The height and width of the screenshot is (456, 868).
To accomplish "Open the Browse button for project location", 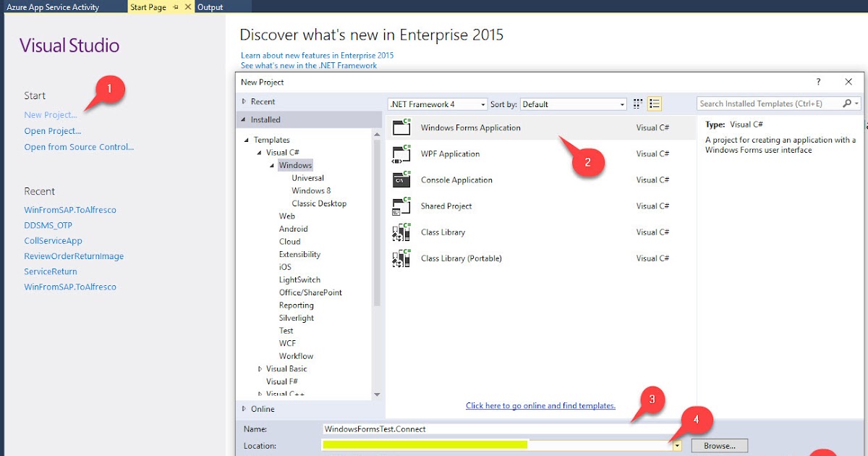I will click(719, 445).
